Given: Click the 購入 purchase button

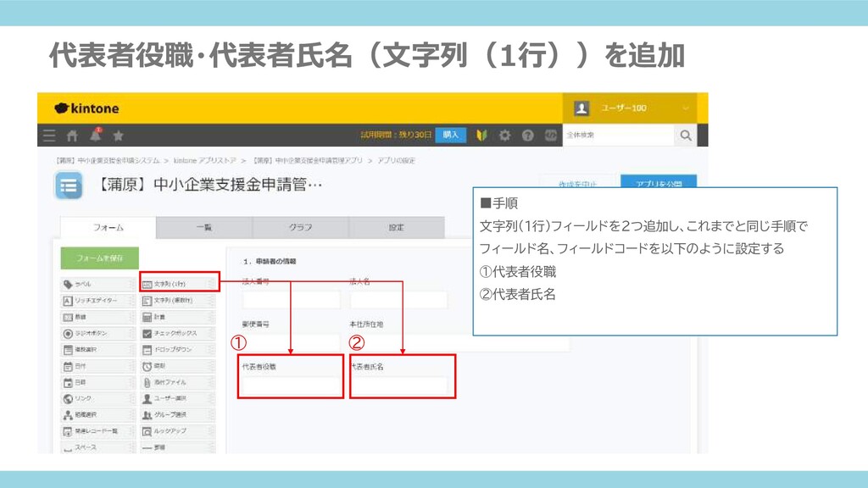Looking at the screenshot, I should coord(451,135).
